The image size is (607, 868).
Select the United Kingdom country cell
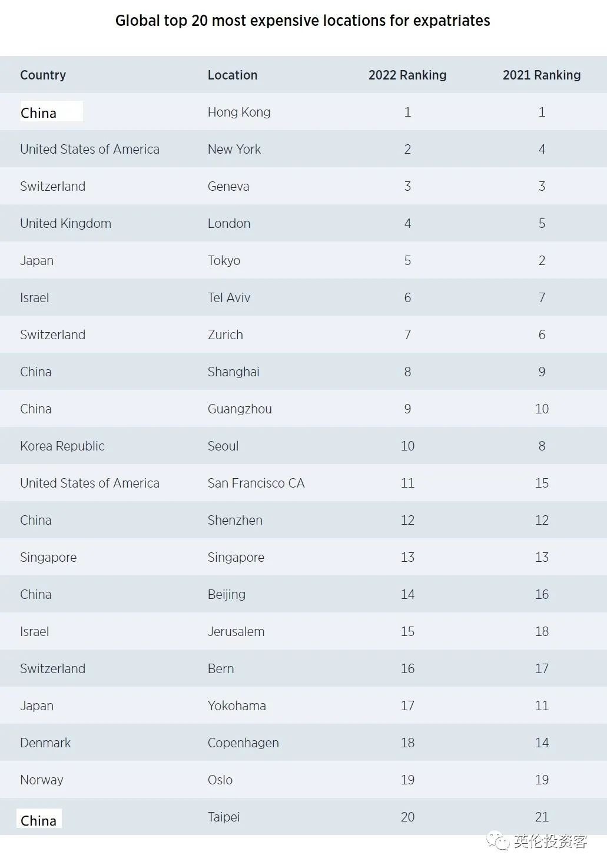(x=65, y=223)
